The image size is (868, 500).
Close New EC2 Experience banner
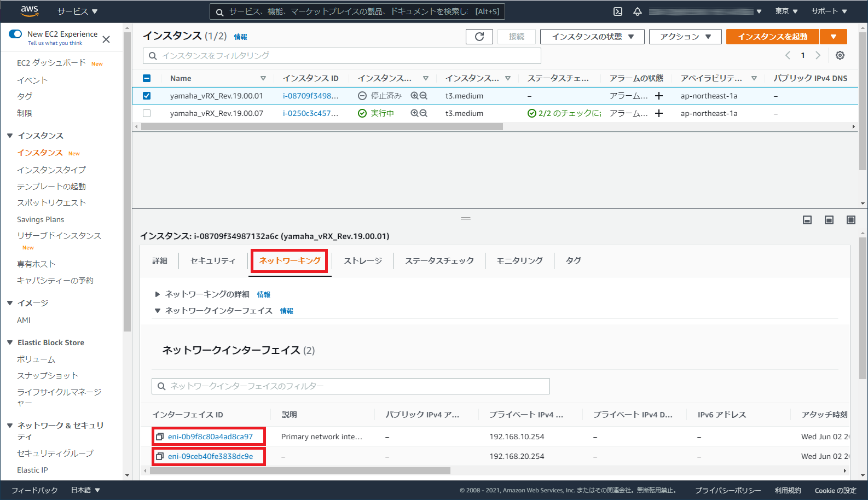[106, 39]
